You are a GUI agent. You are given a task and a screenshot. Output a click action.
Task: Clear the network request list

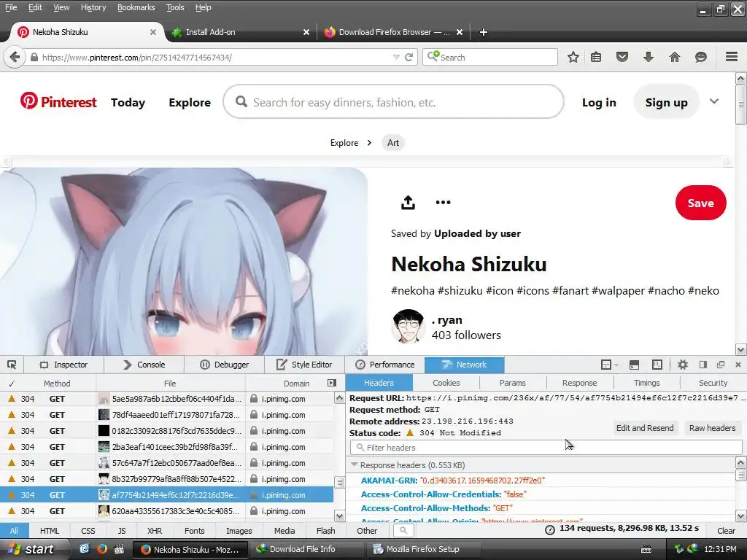[726, 531]
